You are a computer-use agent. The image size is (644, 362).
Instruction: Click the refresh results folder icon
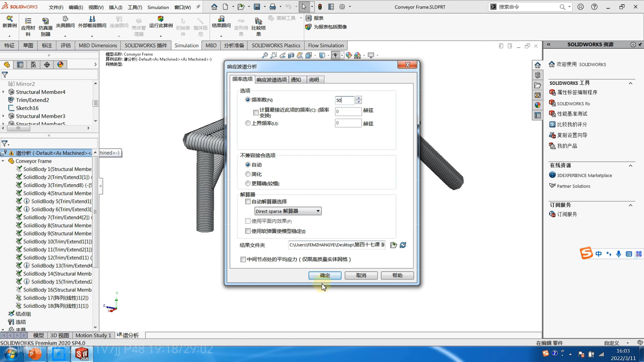click(403, 245)
